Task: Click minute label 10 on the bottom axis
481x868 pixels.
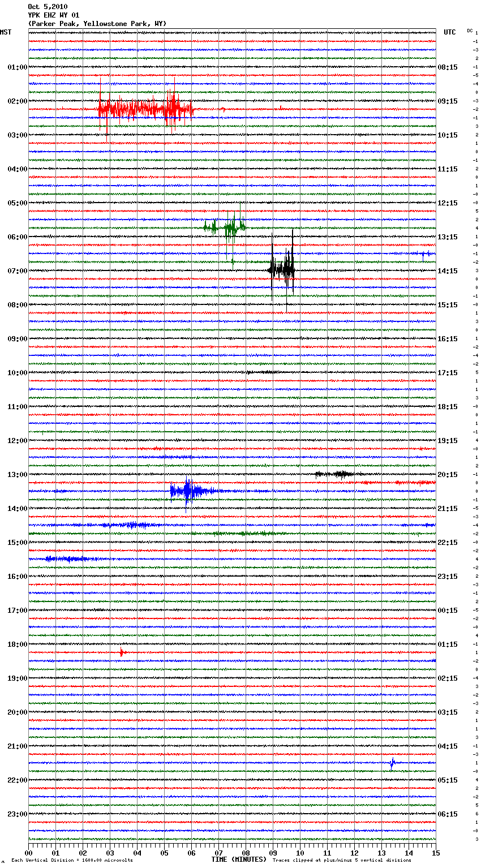Action: (300, 853)
